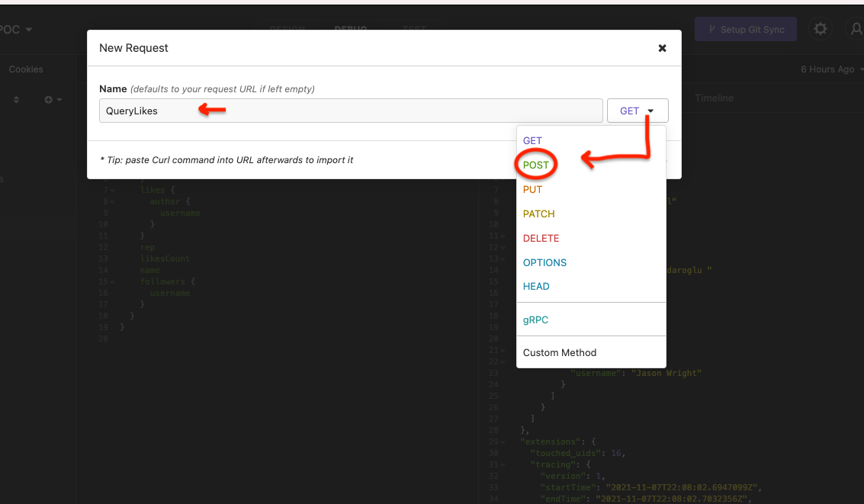Click the sort arrows icon in sidebar

(16, 100)
